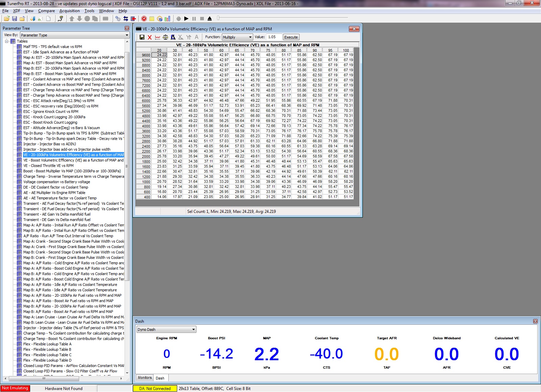This screenshot has width=541, height=392.
Task: Click the download arrow down icon
Action: [x=79, y=19]
